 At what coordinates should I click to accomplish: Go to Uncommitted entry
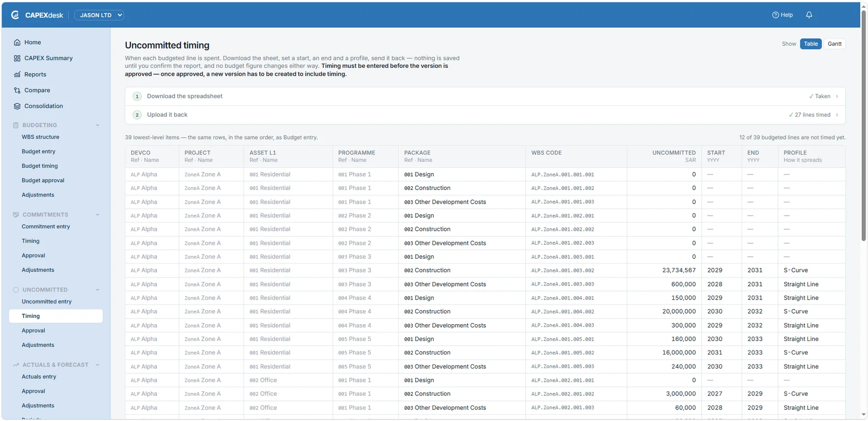tap(47, 302)
